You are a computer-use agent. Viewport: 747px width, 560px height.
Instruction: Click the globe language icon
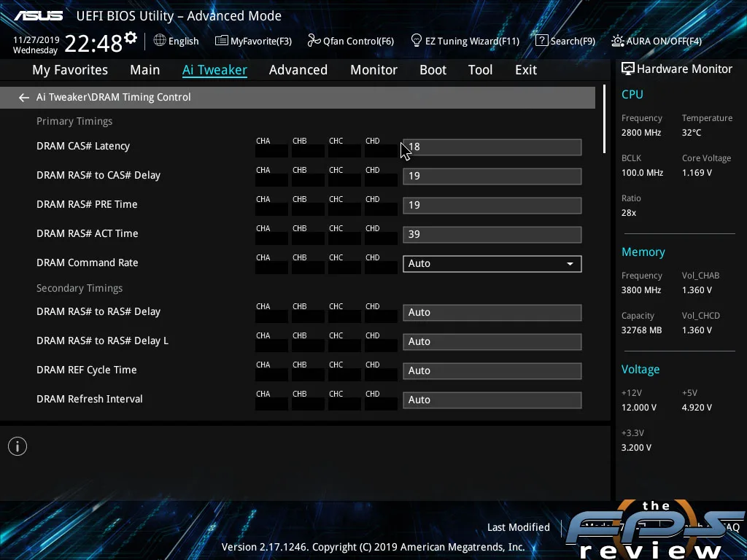[x=160, y=41]
